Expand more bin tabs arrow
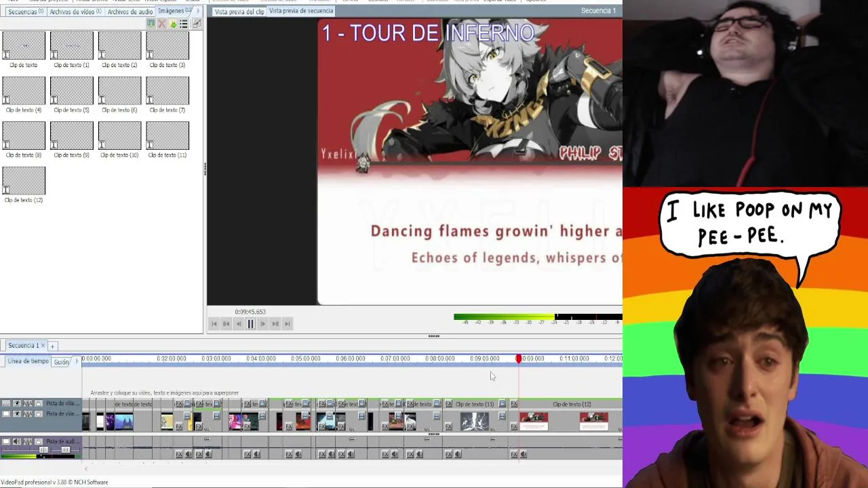 198,11
